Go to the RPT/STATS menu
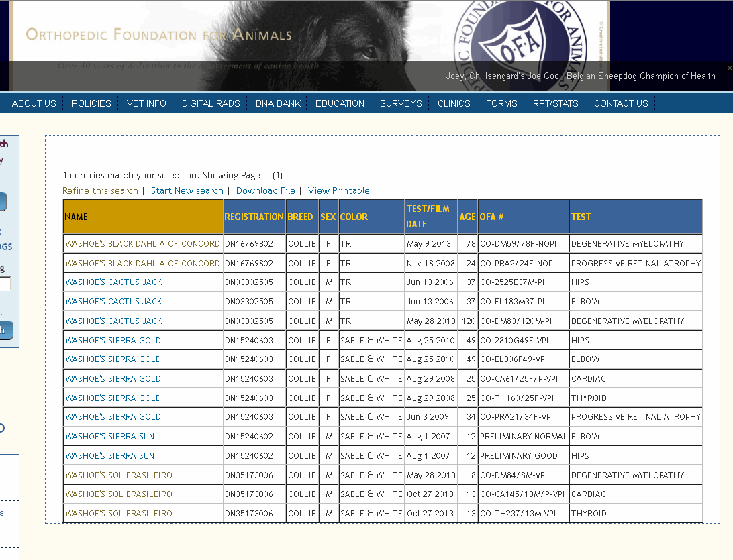This screenshot has width=733, height=560. pyautogui.click(x=555, y=103)
